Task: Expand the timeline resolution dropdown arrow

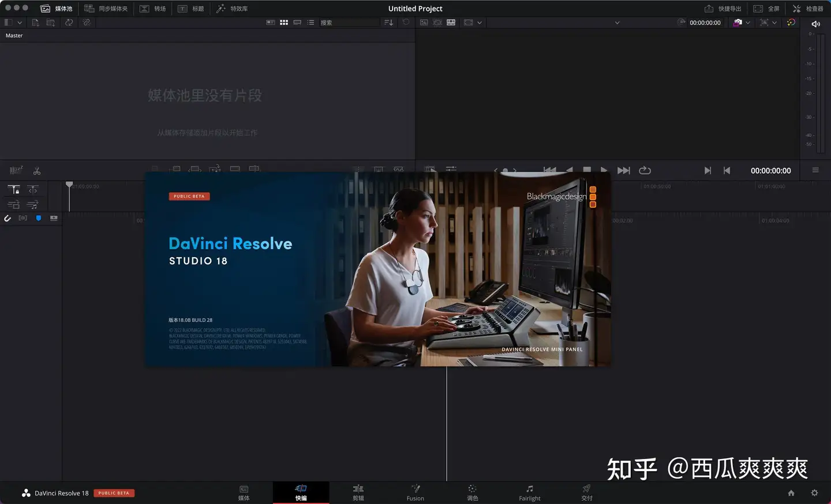Action: [774, 23]
